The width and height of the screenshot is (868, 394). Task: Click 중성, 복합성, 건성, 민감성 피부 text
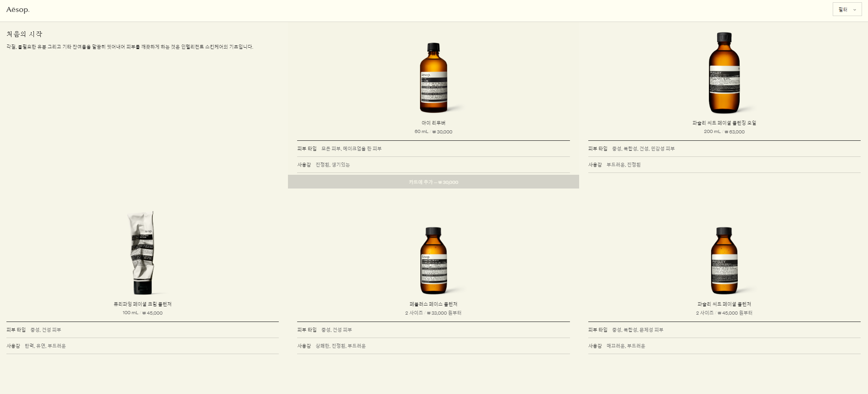643,149
